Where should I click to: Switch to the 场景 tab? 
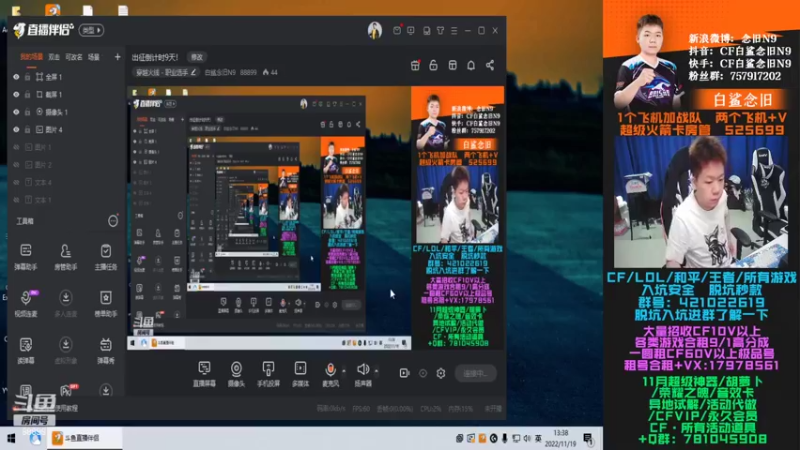pos(93,57)
